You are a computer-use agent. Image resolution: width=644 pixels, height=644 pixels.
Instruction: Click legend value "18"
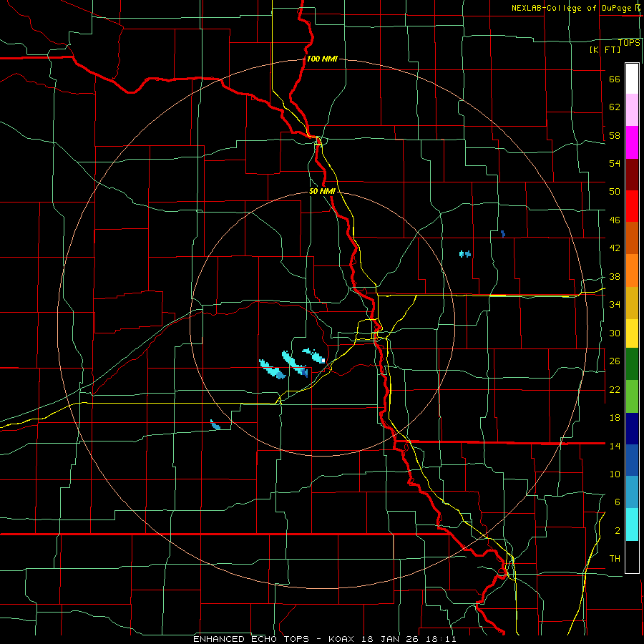coord(615,418)
